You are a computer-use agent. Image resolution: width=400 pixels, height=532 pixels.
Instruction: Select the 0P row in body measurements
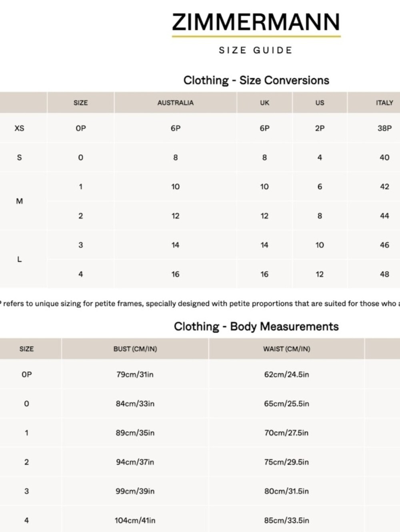click(200, 375)
